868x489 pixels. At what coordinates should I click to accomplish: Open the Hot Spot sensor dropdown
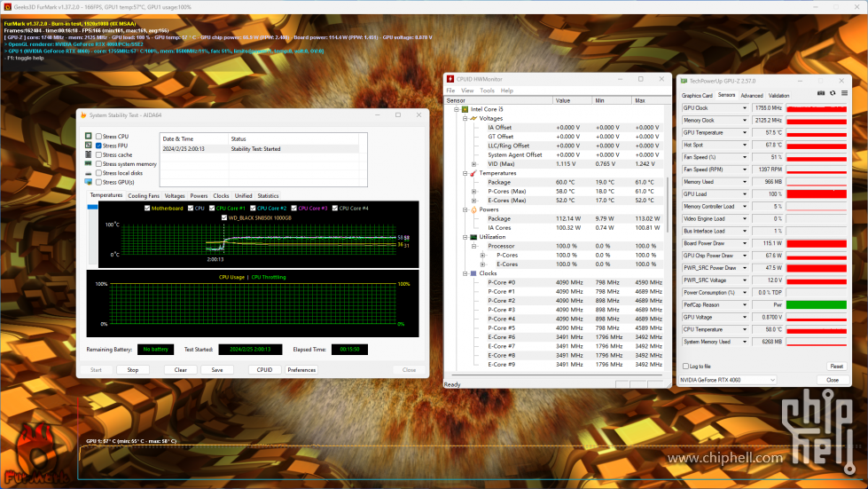pos(744,145)
